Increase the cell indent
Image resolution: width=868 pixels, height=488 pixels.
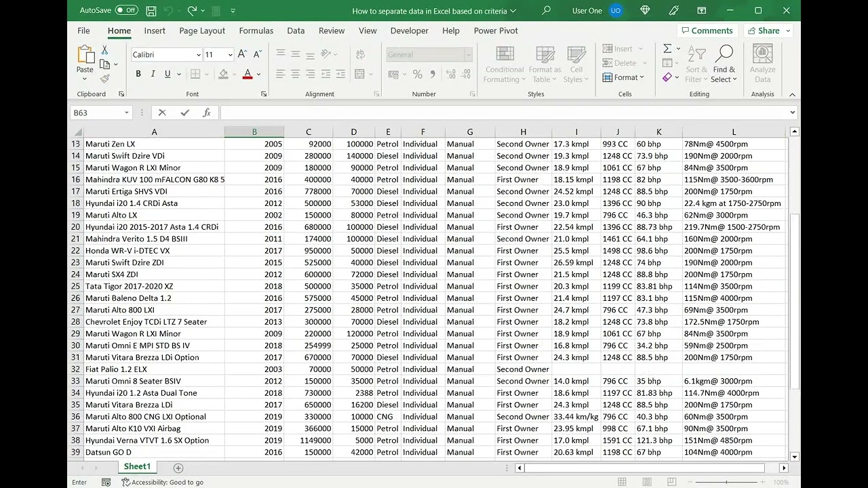click(x=340, y=74)
